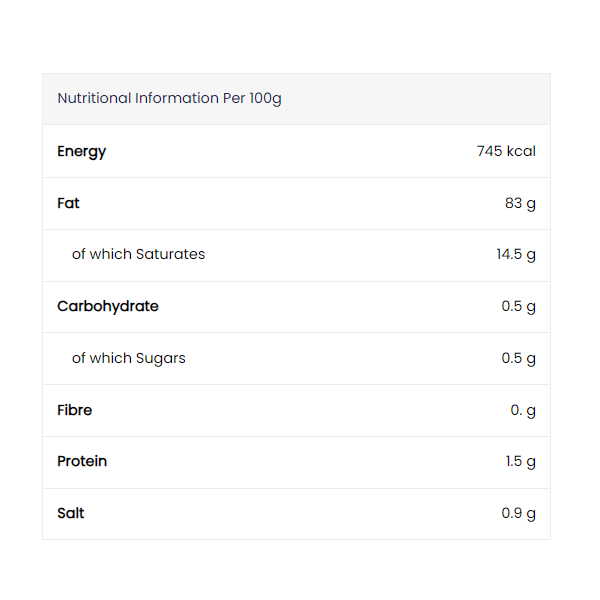Select the Fibre row label
Screen dimensions: 600x600
[74, 410]
